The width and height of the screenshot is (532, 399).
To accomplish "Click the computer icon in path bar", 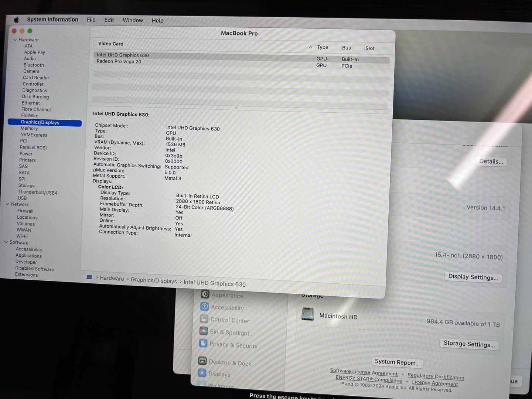I will (x=89, y=277).
